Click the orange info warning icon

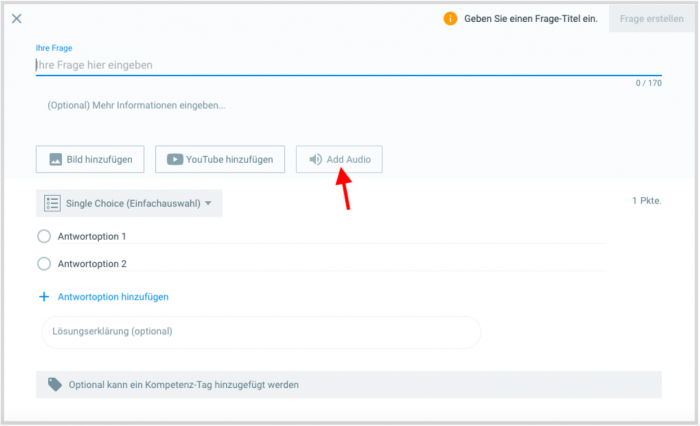tap(450, 19)
